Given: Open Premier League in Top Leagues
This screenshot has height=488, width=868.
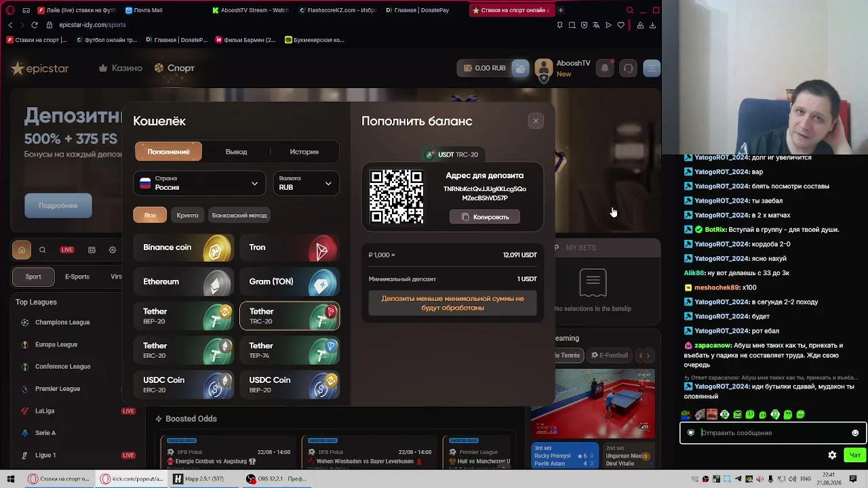Looking at the screenshot, I should 58,389.
